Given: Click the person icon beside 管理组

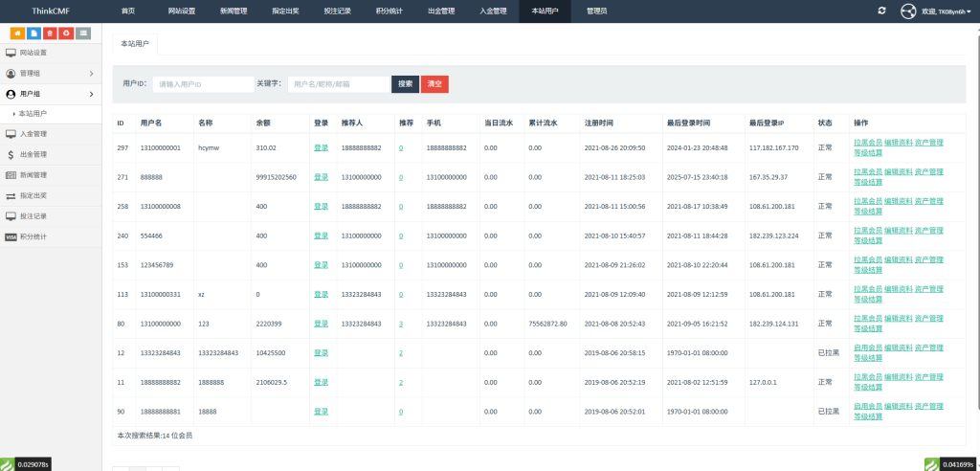Looking at the screenshot, I should tap(11, 73).
